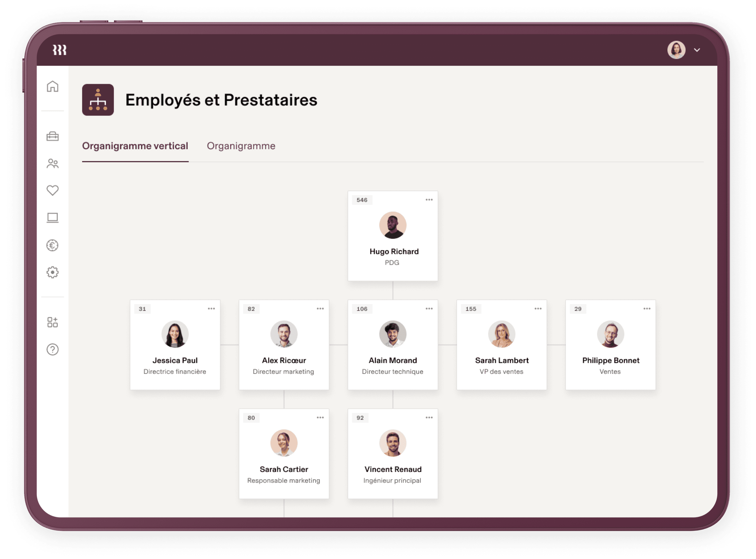Expand Philippe Bonnet's options menu
Image resolution: width=756 pixels, height=559 pixels.
[647, 309]
